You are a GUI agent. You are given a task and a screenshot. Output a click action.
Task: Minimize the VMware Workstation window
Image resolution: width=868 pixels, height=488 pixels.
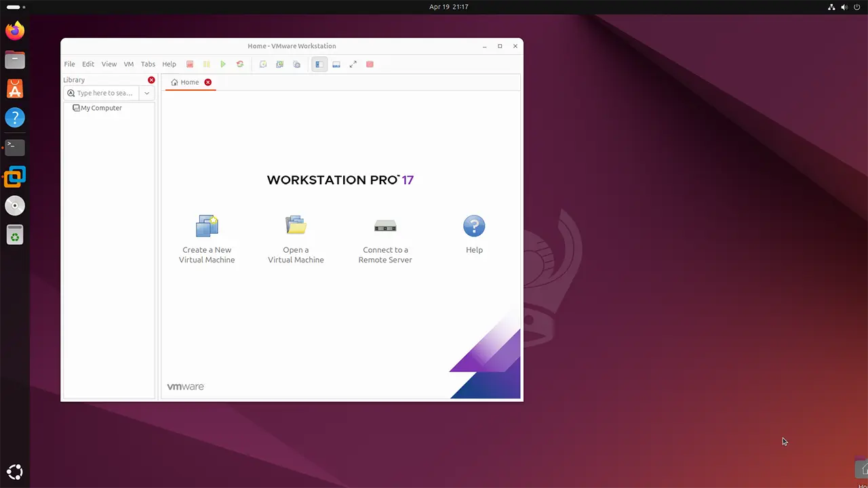(x=485, y=46)
